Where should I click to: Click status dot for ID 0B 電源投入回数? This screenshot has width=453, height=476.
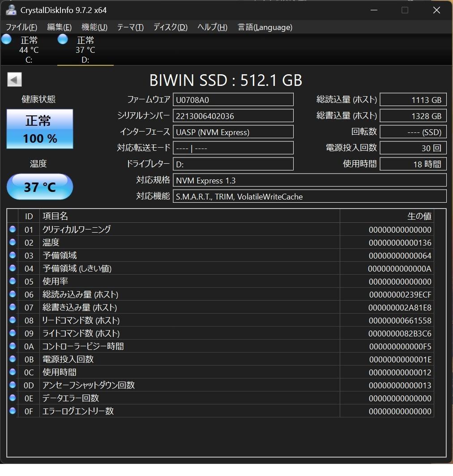pos(13,359)
